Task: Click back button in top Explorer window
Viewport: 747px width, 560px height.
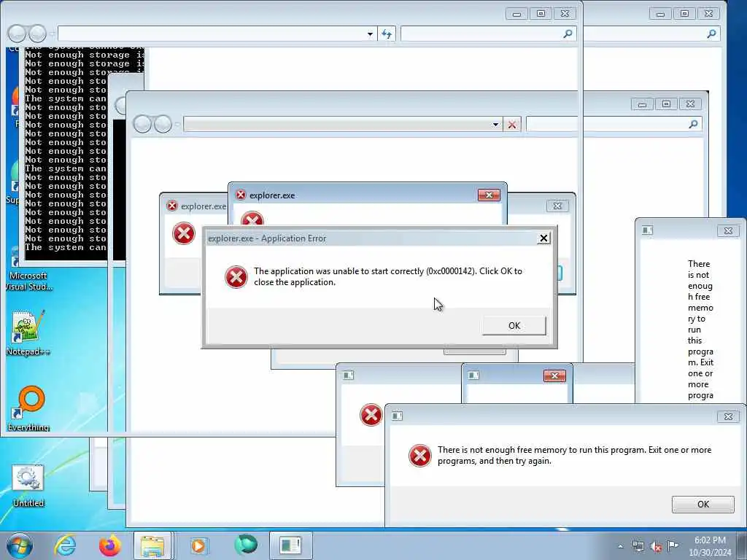Action: point(18,34)
